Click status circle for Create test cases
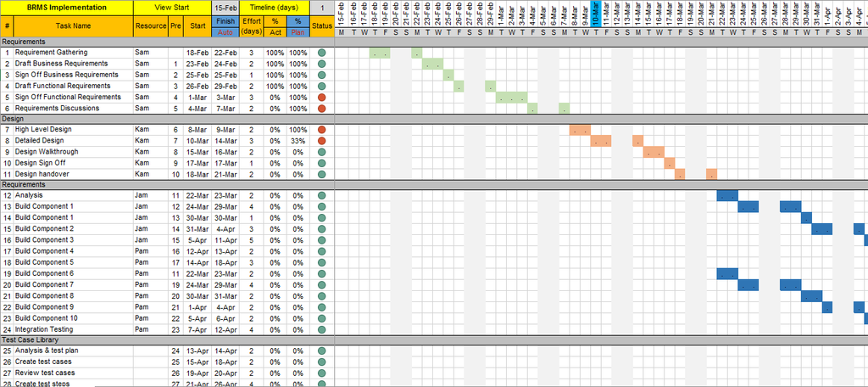This screenshot has width=868, height=387. tap(321, 362)
